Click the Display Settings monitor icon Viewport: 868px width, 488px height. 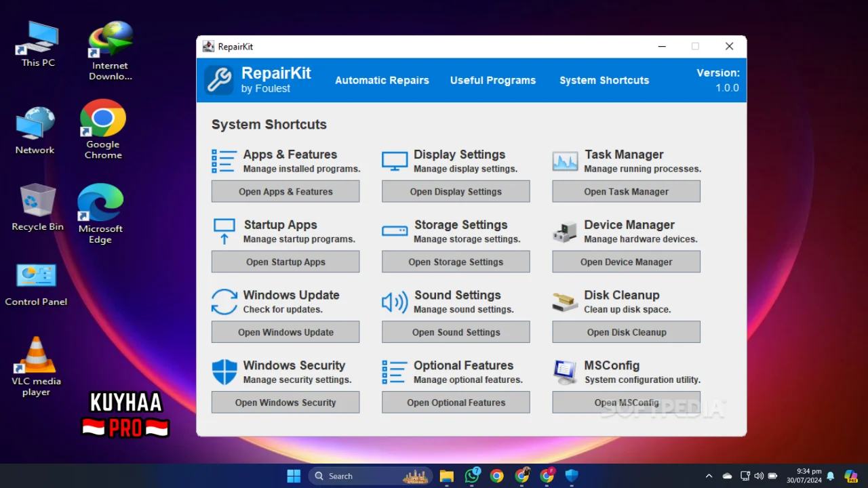pos(395,161)
